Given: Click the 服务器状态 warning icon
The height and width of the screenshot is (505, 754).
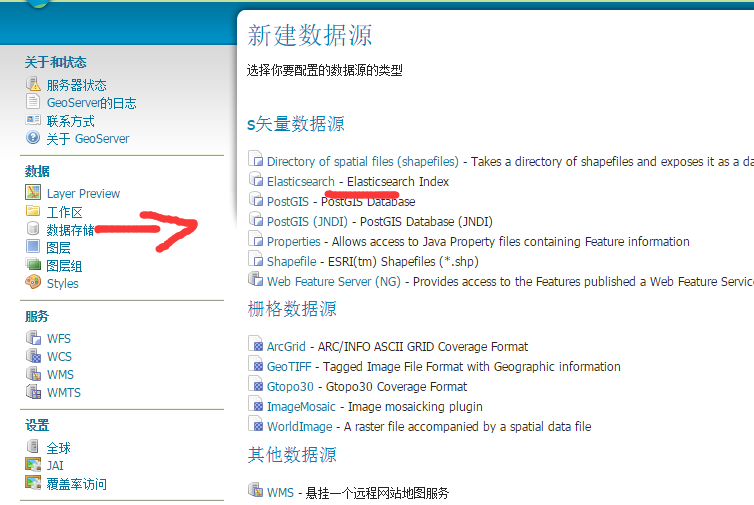Looking at the screenshot, I should (33, 84).
